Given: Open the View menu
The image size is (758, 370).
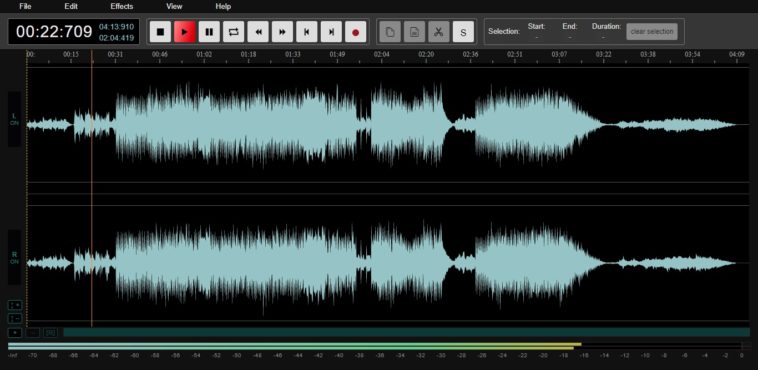Looking at the screenshot, I should click(174, 6).
